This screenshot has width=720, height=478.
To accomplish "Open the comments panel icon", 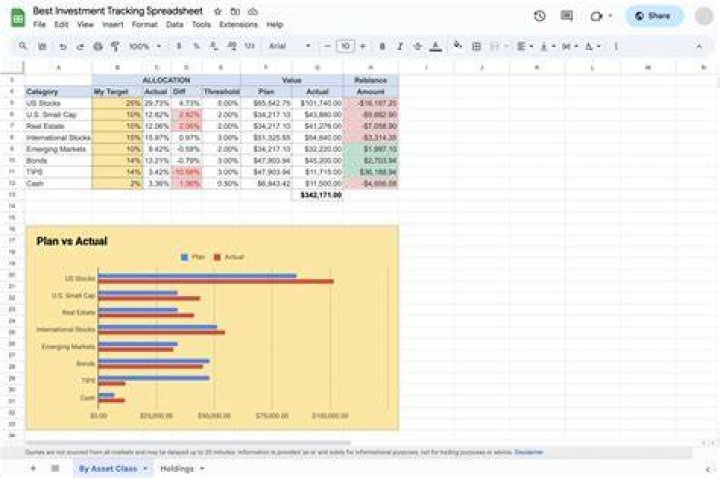I will click(x=567, y=16).
